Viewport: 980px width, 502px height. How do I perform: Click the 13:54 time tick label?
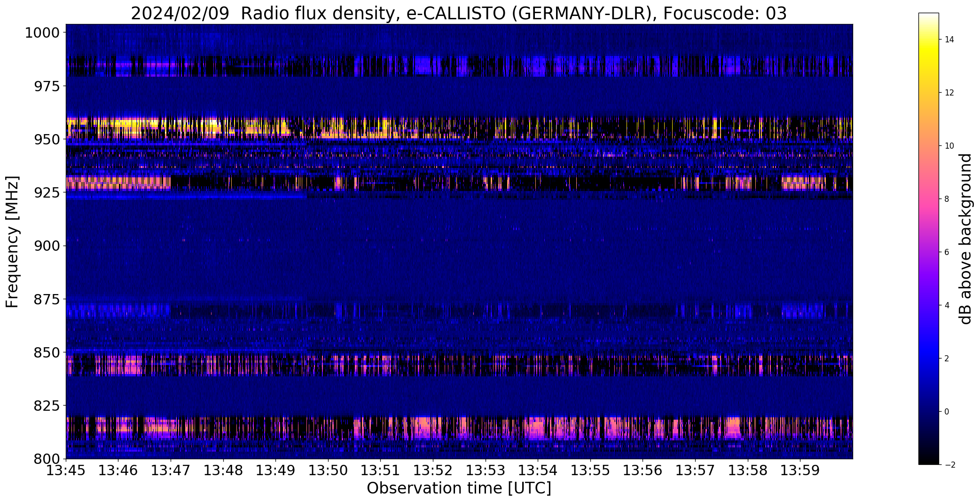pos(538,470)
